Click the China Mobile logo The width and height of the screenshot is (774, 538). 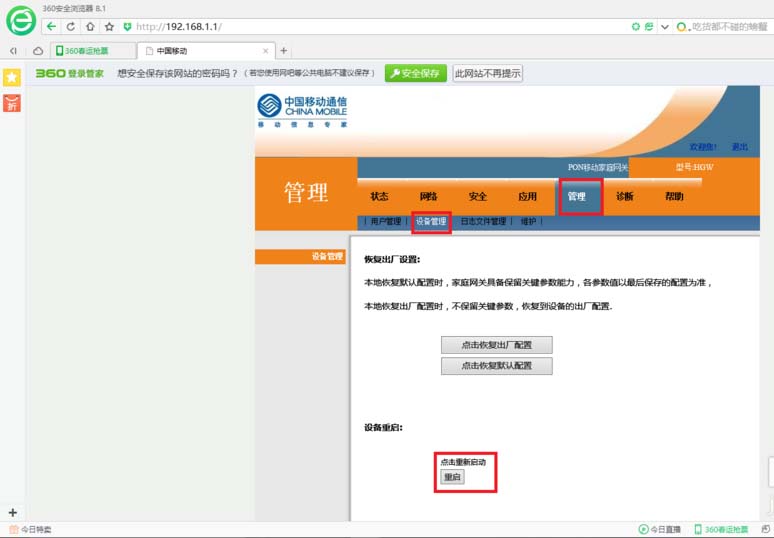(302, 110)
